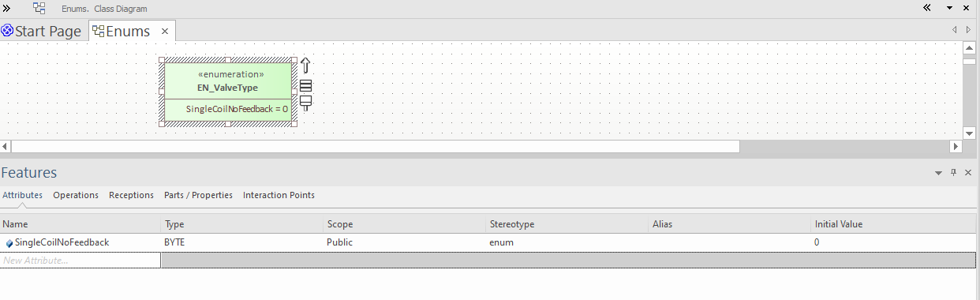Image resolution: width=980 pixels, height=300 pixels.
Task: Open the Operations tab
Action: (x=76, y=195)
